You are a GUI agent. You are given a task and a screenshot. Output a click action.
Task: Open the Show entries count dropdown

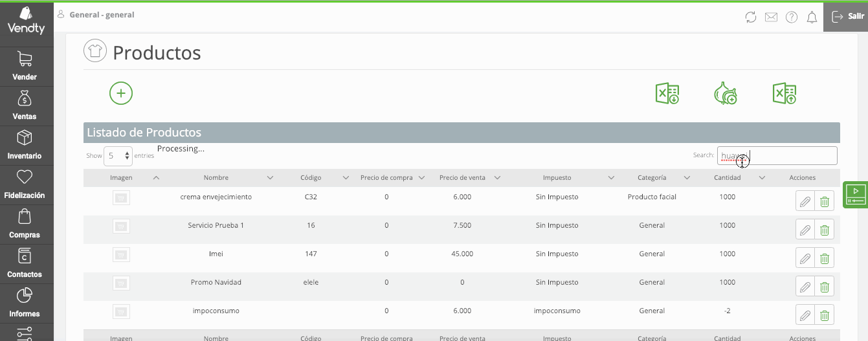pyautogui.click(x=118, y=156)
